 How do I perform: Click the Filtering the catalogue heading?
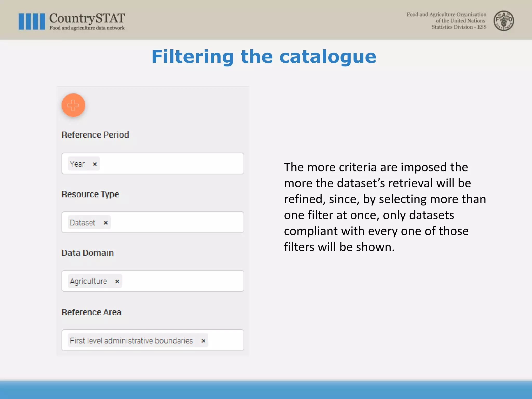[x=264, y=57]
